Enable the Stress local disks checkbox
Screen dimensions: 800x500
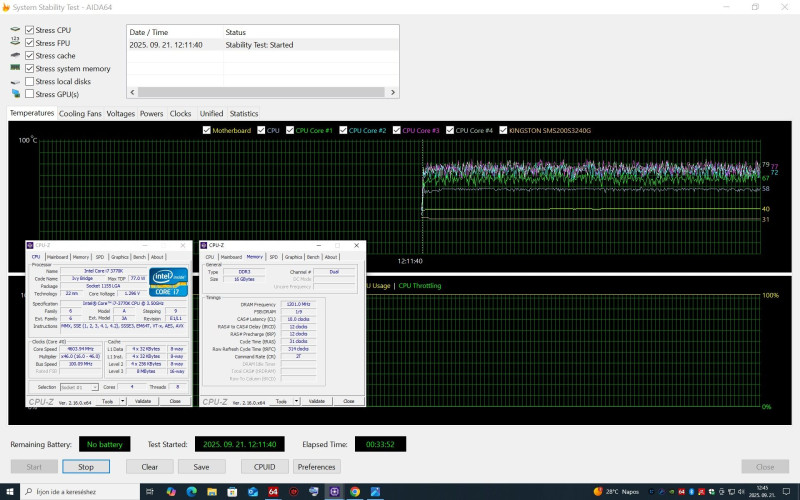click(x=30, y=81)
